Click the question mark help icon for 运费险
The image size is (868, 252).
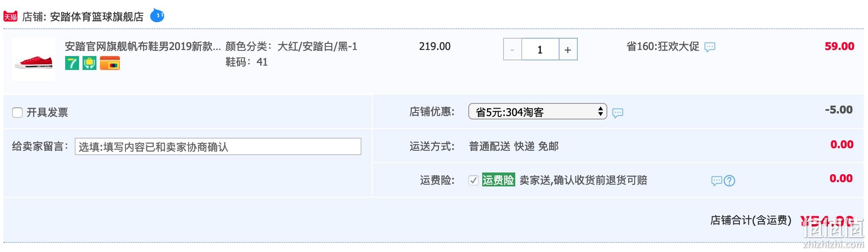(729, 181)
